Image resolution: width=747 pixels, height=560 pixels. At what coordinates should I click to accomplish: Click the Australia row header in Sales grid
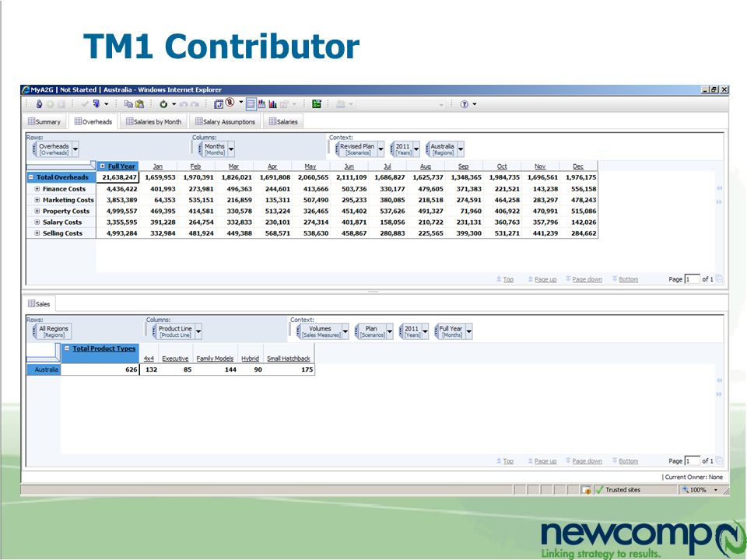pyautogui.click(x=44, y=369)
